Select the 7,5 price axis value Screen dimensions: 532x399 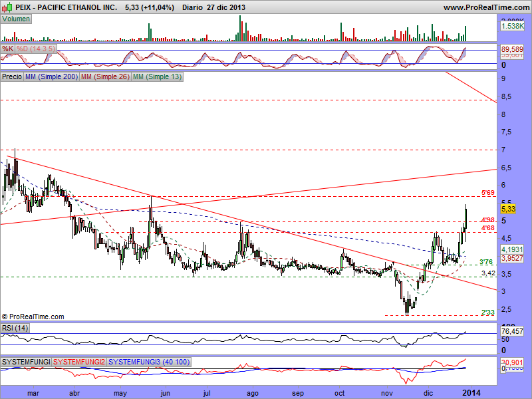coord(506,132)
